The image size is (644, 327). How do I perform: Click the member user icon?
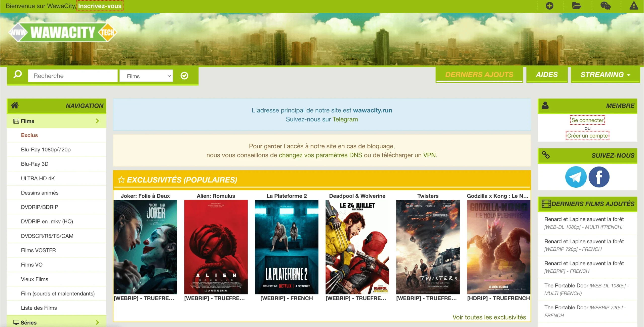[x=545, y=105]
